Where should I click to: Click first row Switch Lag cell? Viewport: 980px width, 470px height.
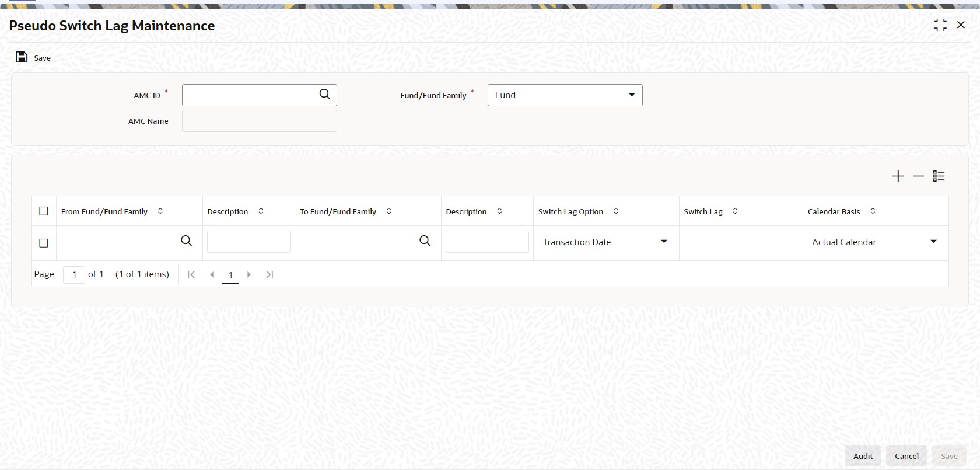click(741, 243)
